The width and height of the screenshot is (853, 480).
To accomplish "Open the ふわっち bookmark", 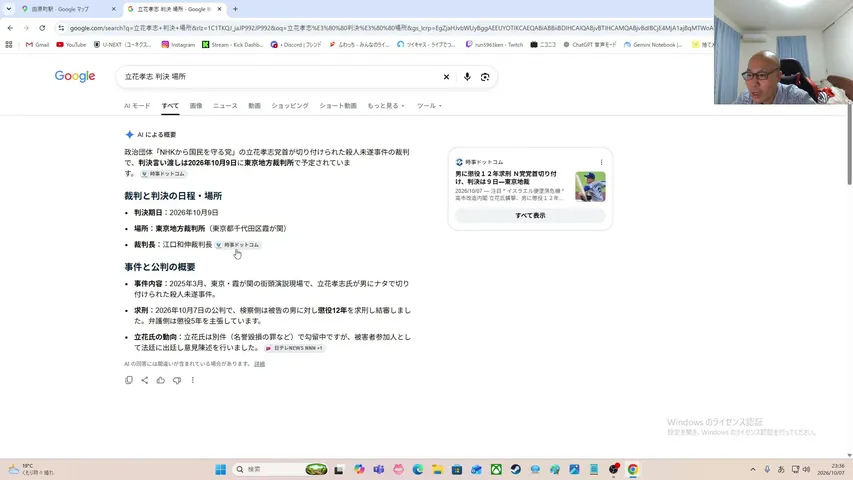I will click(x=359, y=45).
